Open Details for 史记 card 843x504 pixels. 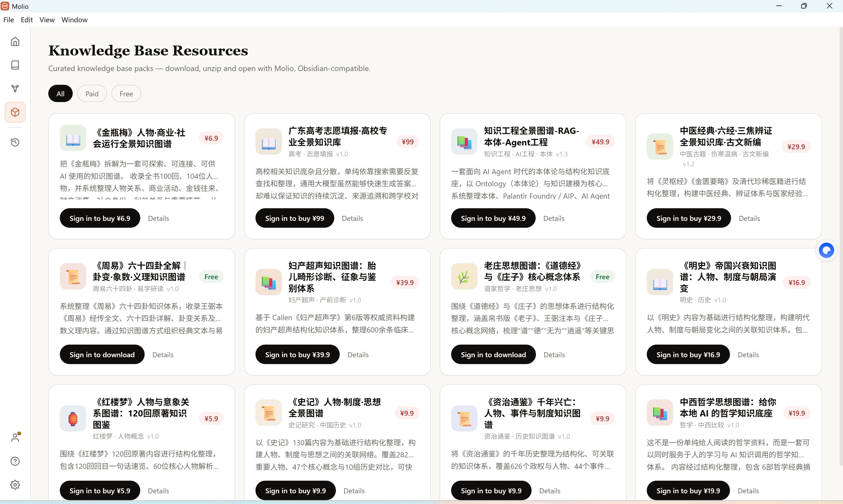(354, 491)
